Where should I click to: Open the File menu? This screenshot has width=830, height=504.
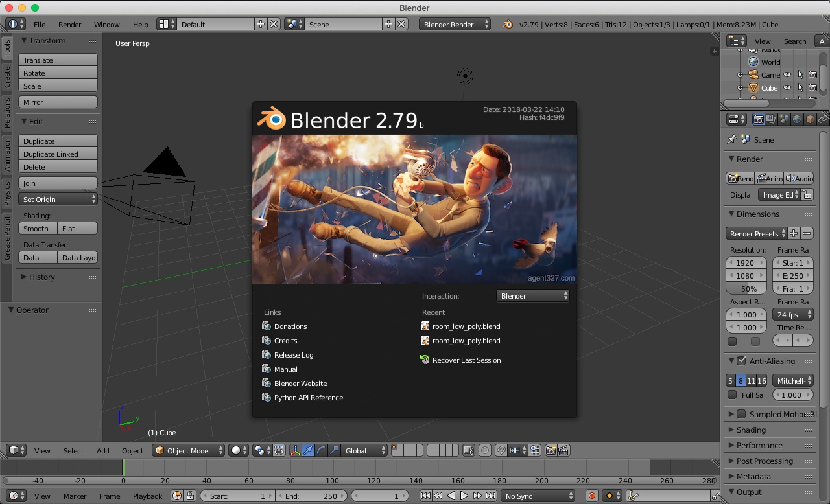[x=40, y=24]
